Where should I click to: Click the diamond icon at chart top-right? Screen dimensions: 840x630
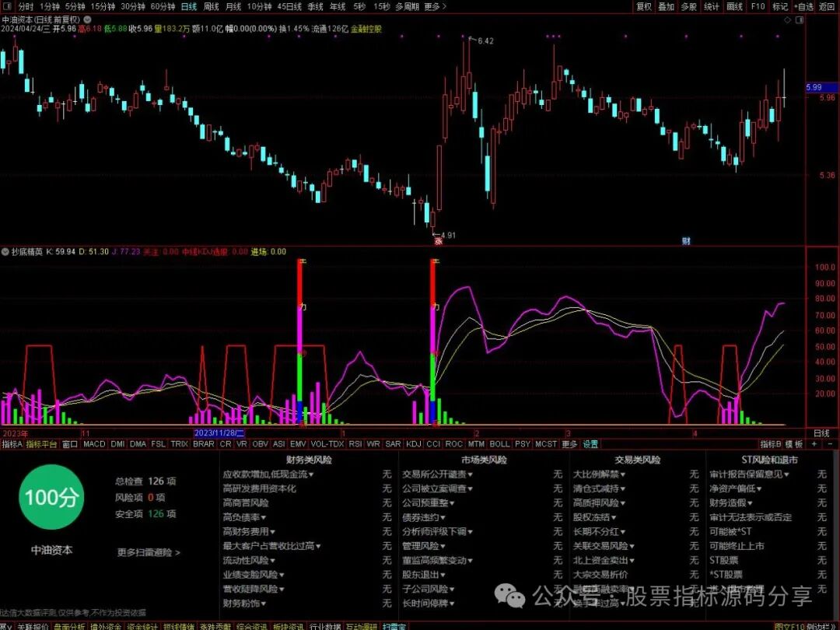pyautogui.click(x=787, y=19)
